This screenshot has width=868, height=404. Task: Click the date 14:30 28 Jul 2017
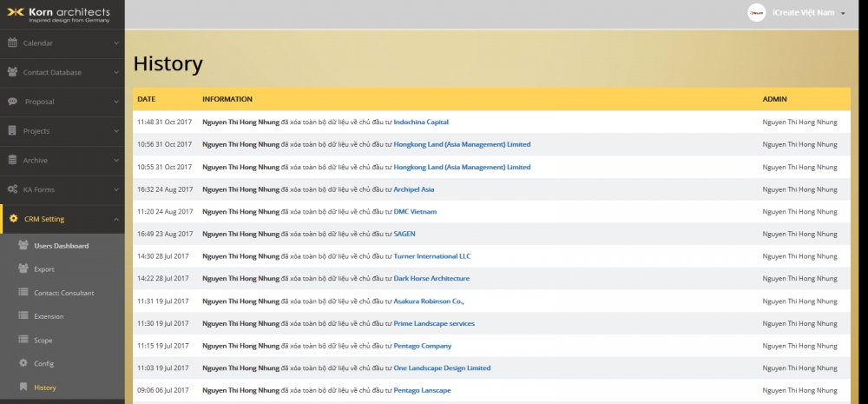(163, 256)
